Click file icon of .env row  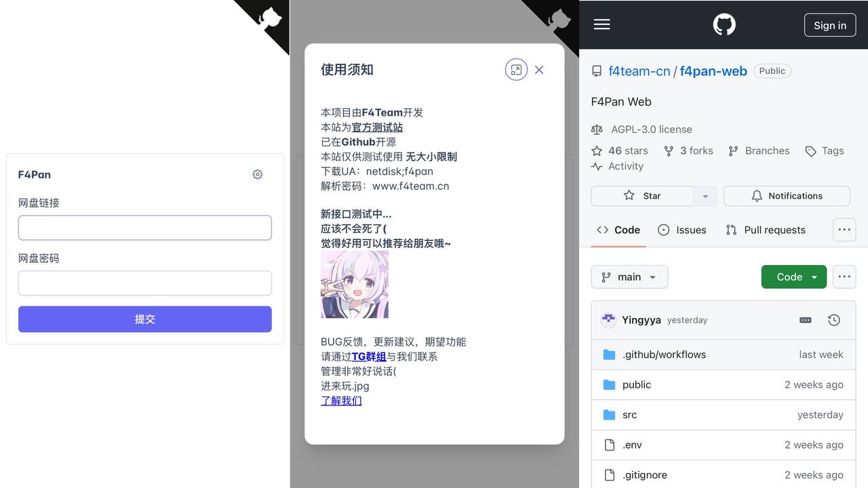(x=610, y=445)
